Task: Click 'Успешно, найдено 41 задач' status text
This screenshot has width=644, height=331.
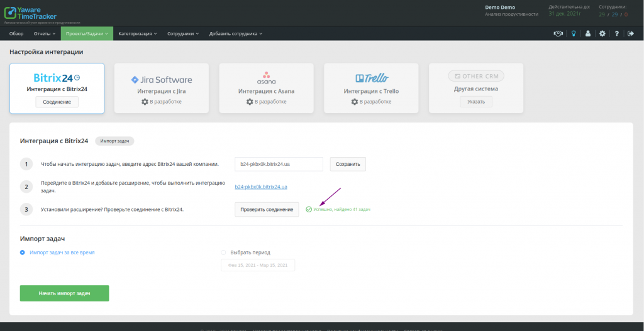Action: (342, 209)
